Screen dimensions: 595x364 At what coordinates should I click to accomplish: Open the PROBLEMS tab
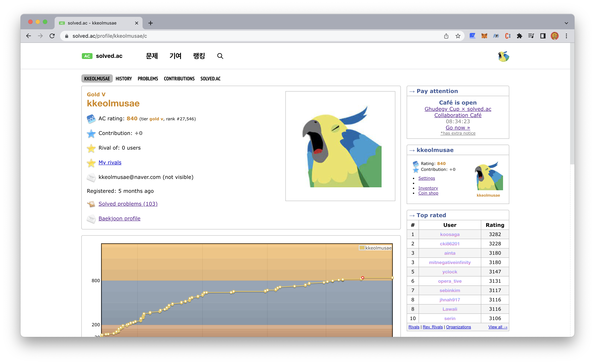point(148,79)
